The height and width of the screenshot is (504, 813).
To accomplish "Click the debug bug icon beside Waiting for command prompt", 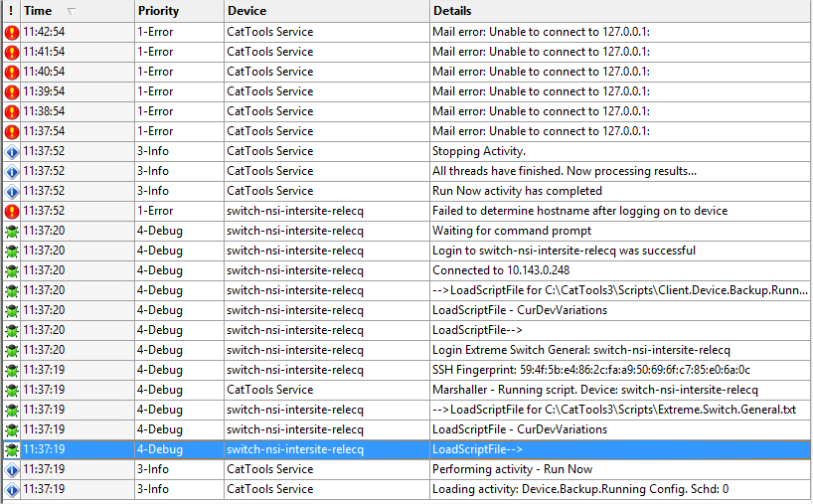I will pyautogui.click(x=11, y=232).
